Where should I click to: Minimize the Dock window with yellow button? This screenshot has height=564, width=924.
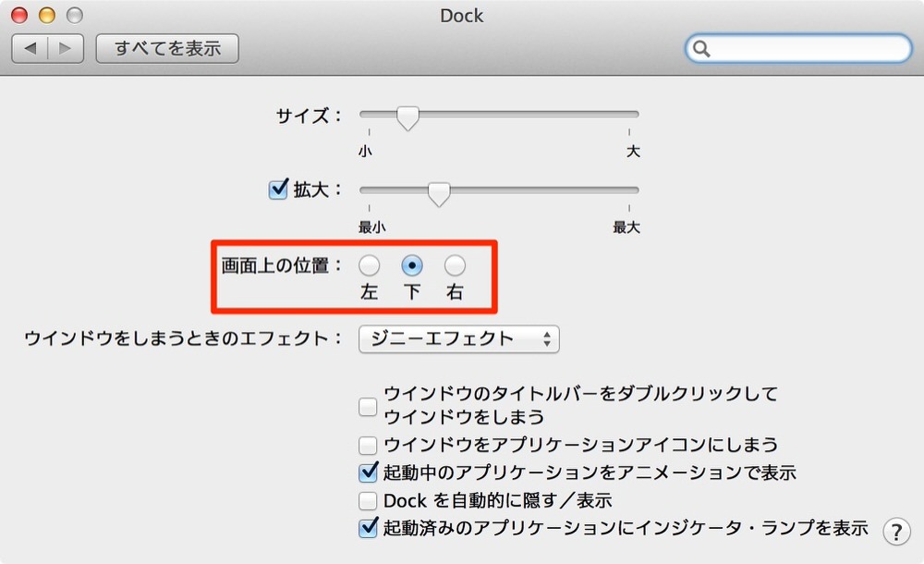click(x=46, y=15)
